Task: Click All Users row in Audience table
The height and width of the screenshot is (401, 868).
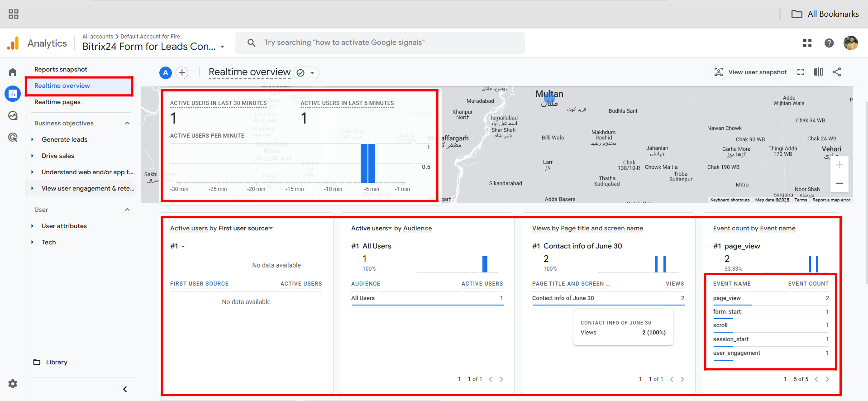Action: coord(427,298)
